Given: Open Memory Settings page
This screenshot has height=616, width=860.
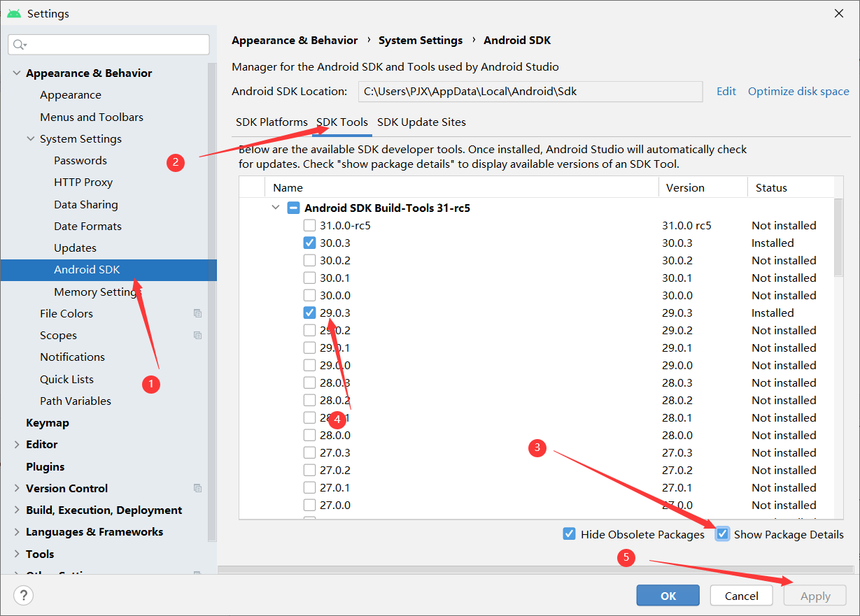Looking at the screenshot, I should pyautogui.click(x=97, y=292).
